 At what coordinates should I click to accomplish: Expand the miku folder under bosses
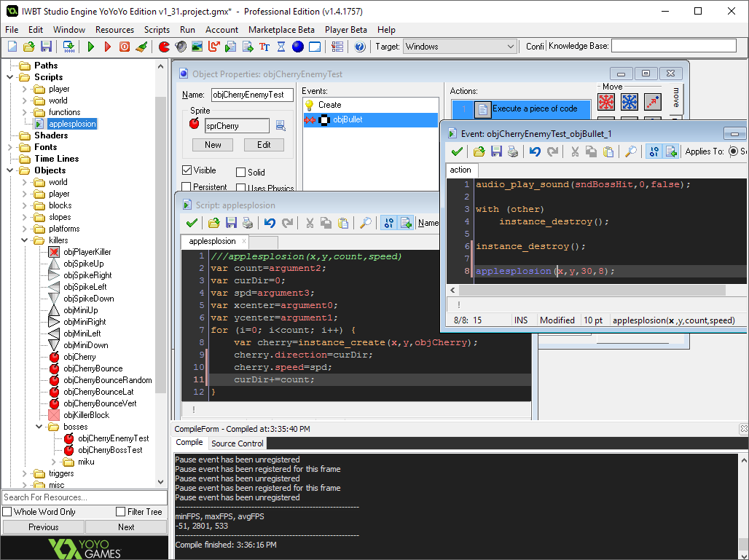54,462
